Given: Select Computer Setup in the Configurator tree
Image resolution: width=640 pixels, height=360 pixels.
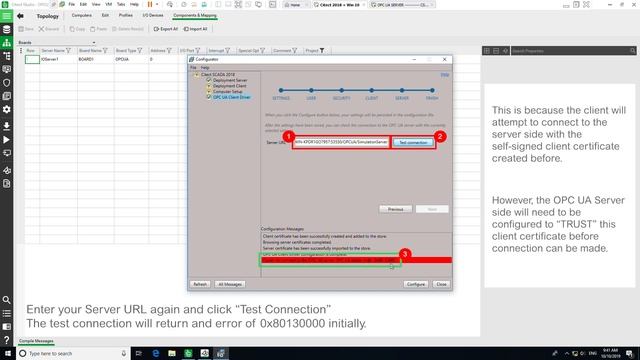Looking at the screenshot, I should (227, 92).
